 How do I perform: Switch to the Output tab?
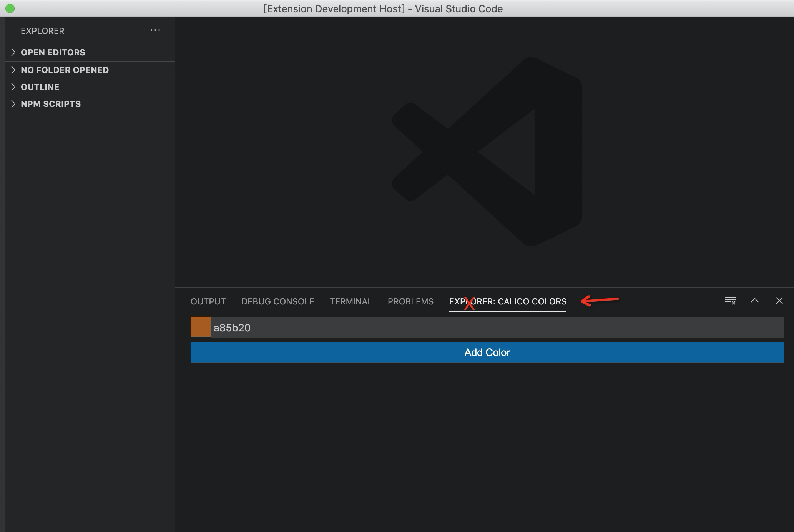[x=208, y=301]
